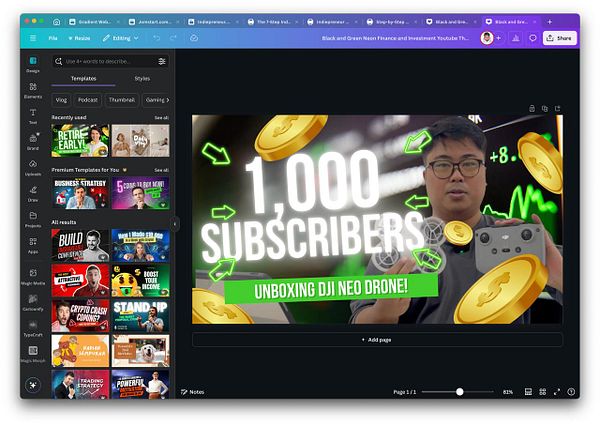Image resolution: width=600 pixels, height=425 pixels.
Task: Open the help question mark icon
Action: click(x=571, y=392)
